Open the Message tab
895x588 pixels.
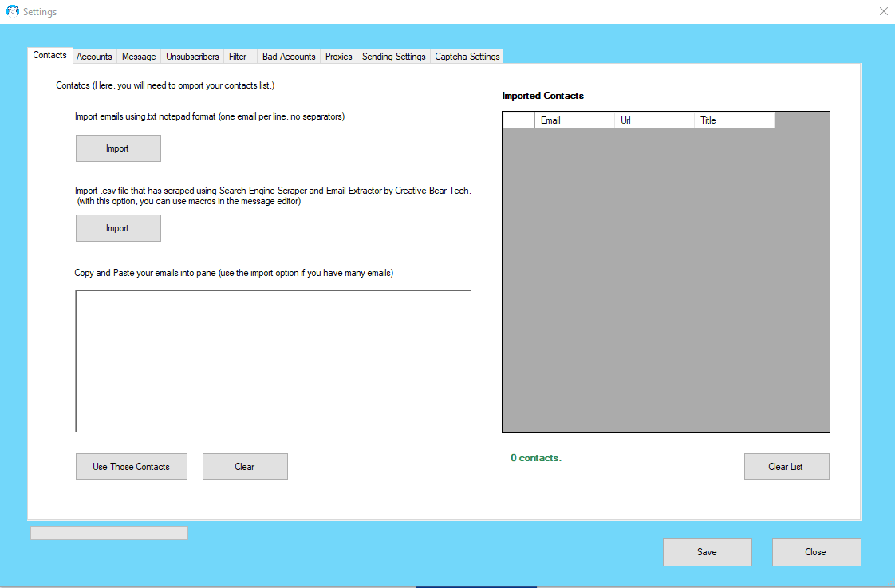pyautogui.click(x=139, y=57)
